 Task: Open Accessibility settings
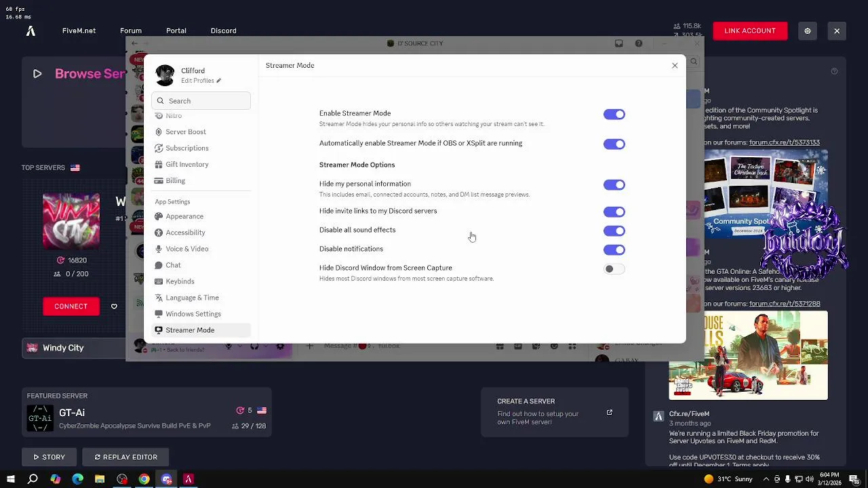tap(201, 232)
